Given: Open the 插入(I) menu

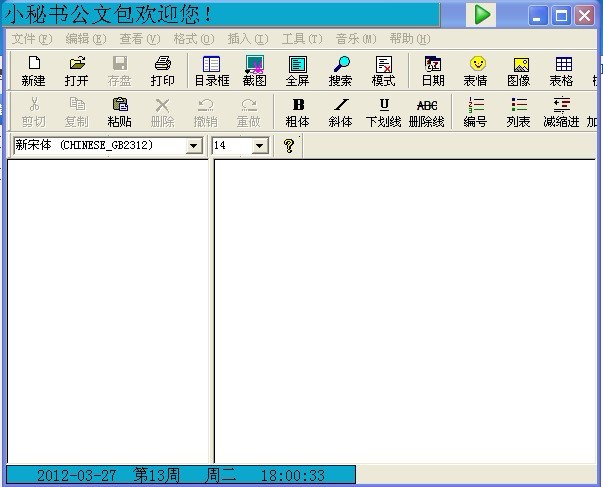Looking at the screenshot, I should click(x=248, y=39).
